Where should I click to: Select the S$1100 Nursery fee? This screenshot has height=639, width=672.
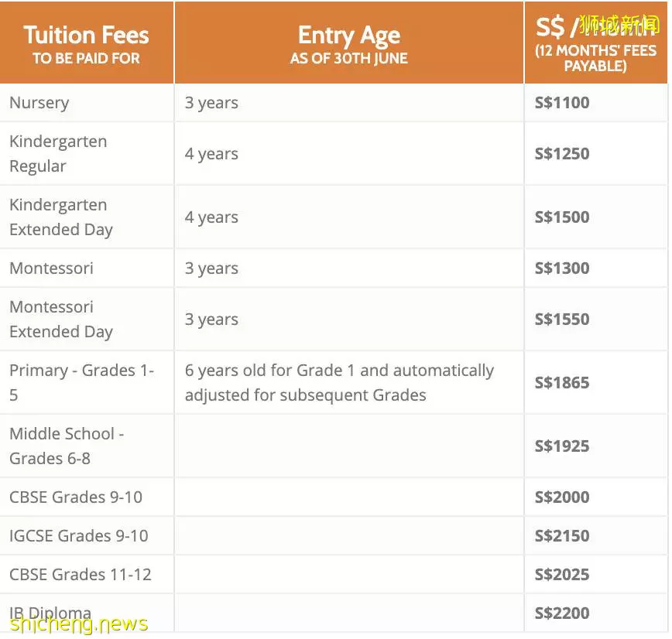[562, 103]
